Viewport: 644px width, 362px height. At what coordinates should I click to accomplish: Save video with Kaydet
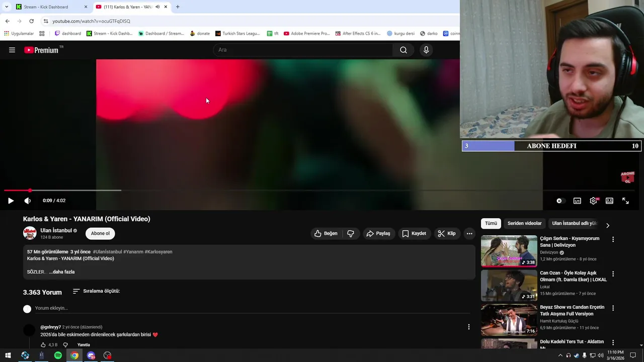coord(414,233)
